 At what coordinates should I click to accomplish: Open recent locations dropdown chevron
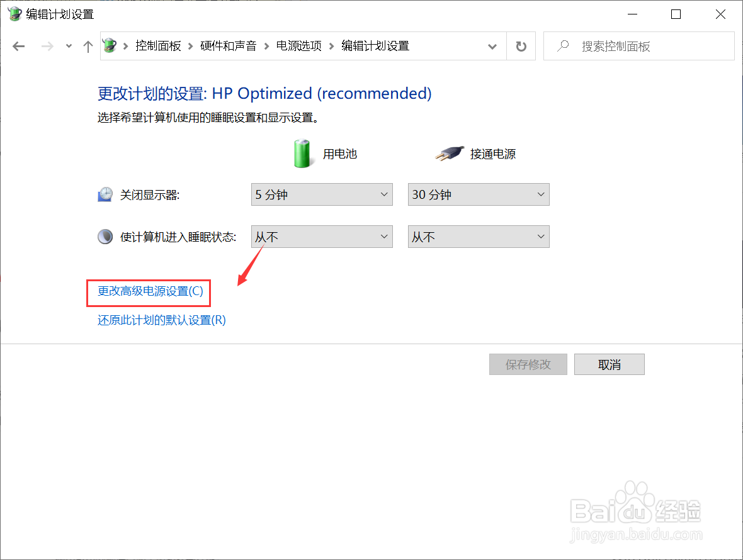click(69, 47)
